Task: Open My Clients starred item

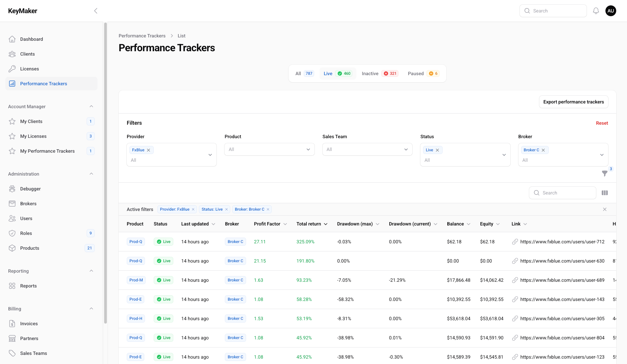Action: tap(51, 121)
